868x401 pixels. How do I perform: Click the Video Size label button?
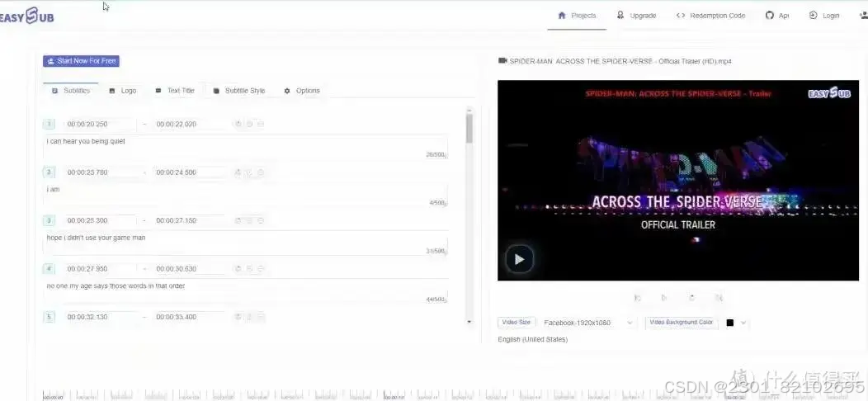point(517,323)
